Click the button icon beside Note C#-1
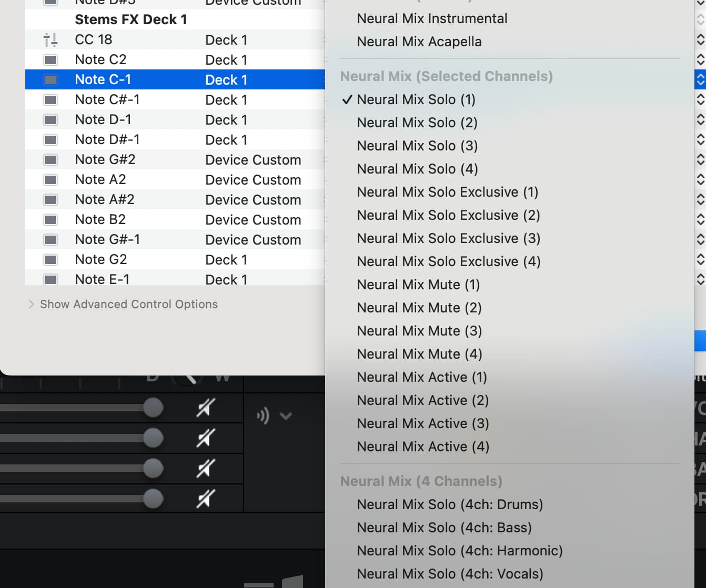 (51, 99)
